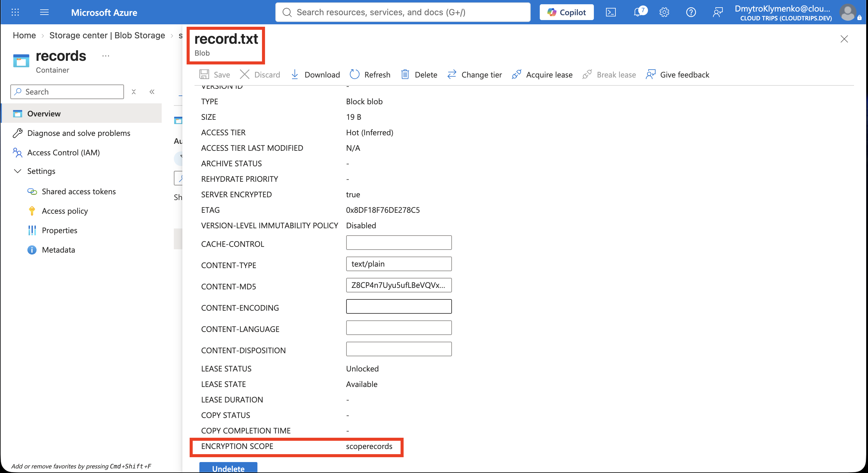The image size is (868, 473).
Task: Click the account name DmytroKlymenko@clou...
Action: coord(782,9)
